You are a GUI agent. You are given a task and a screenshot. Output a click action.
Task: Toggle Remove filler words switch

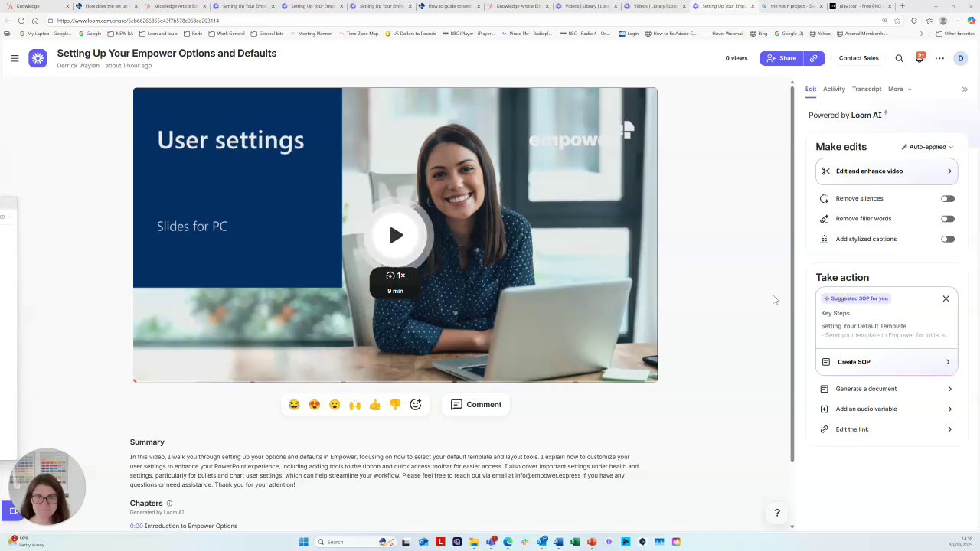pyautogui.click(x=948, y=219)
